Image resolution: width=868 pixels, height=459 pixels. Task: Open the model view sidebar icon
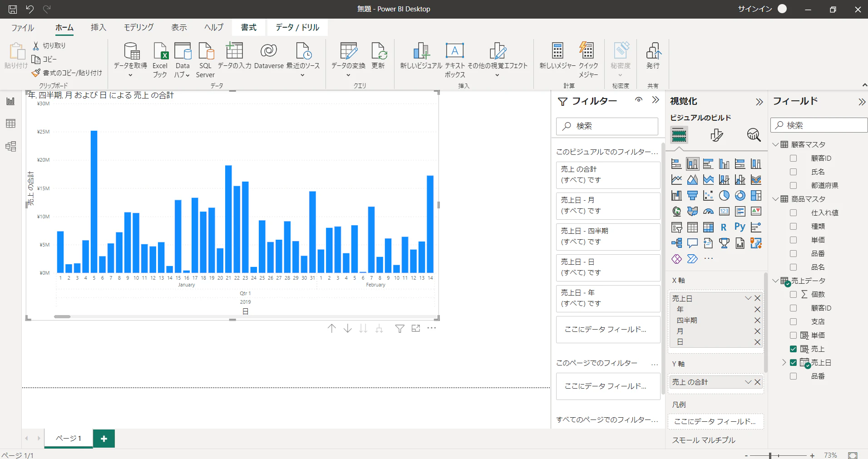(x=10, y=146)
